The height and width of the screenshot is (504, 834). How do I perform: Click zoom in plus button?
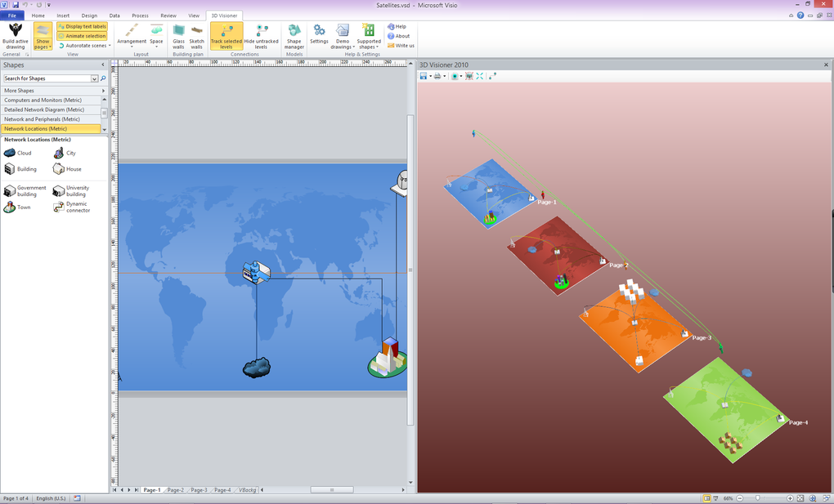click(x=790, y=498)
